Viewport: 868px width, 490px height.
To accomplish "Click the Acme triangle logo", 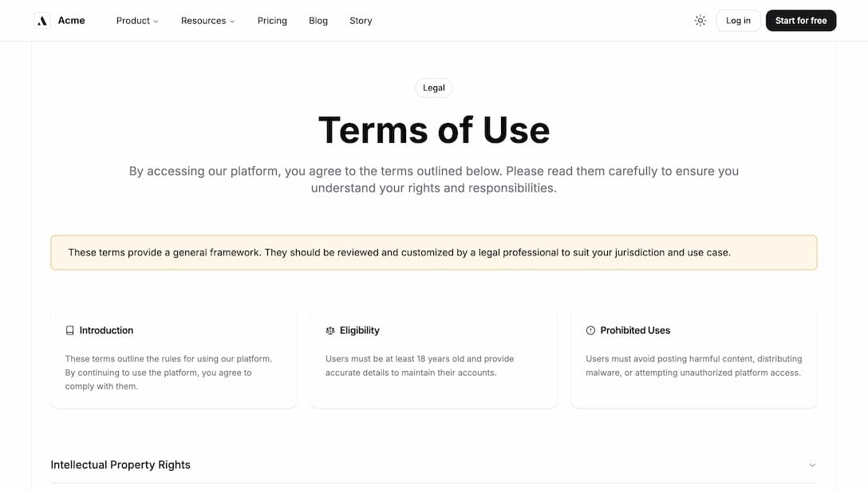I will pos(41,20).
